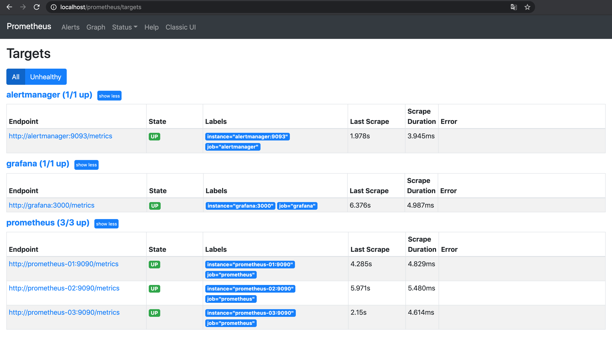Click UP badge for prometheus-03
This screenshot has width=612, height=364.
click(154, 313)
